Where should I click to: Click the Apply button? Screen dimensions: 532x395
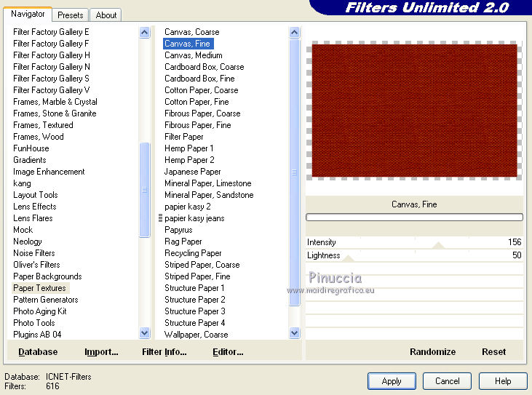(392, 381)
